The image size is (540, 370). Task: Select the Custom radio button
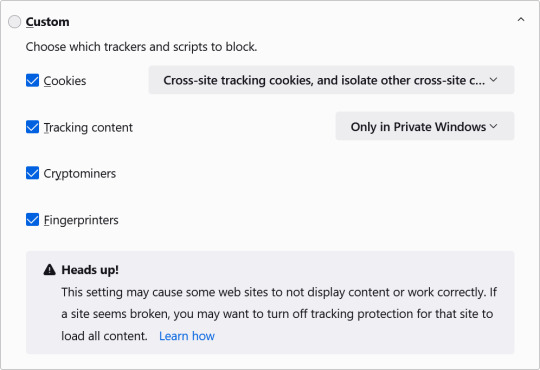point(14,22)
